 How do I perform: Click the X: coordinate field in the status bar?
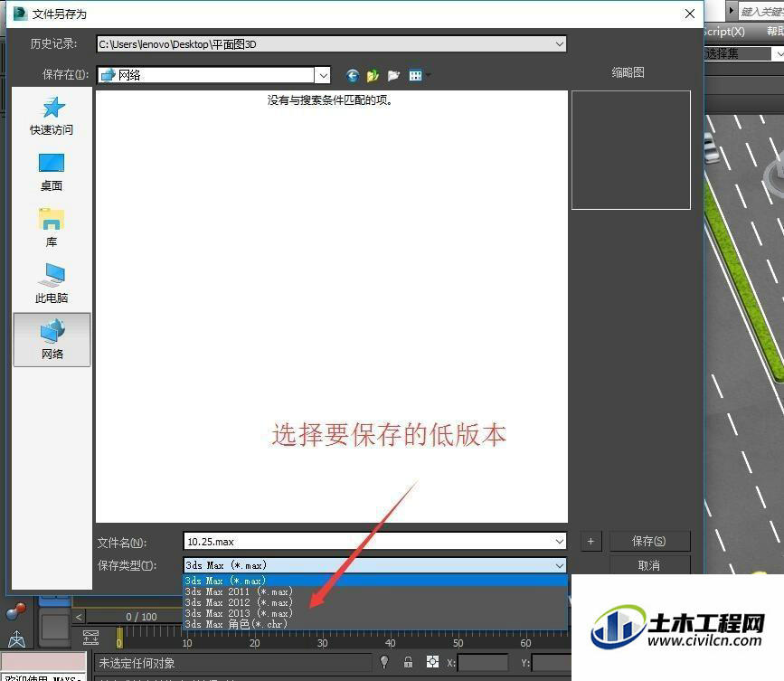click(x=483, y=663)
